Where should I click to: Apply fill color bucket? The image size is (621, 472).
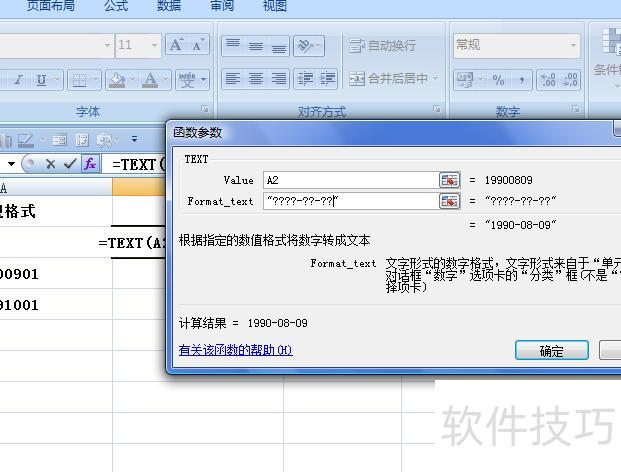pyautogui.click(x=117, y=80)
